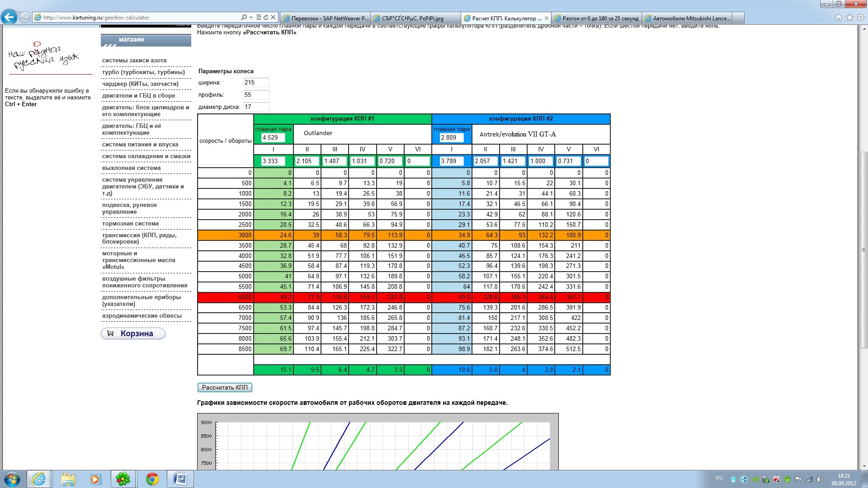Image resolution: width=868 pixels, height=488 pixels.
Task: Expand the address bar search dropdown arrow
Action: coord(251,17)
